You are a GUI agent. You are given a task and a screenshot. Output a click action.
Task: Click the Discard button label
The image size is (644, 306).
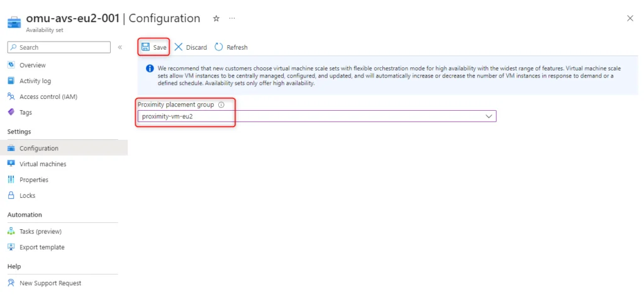coord(196,47)
